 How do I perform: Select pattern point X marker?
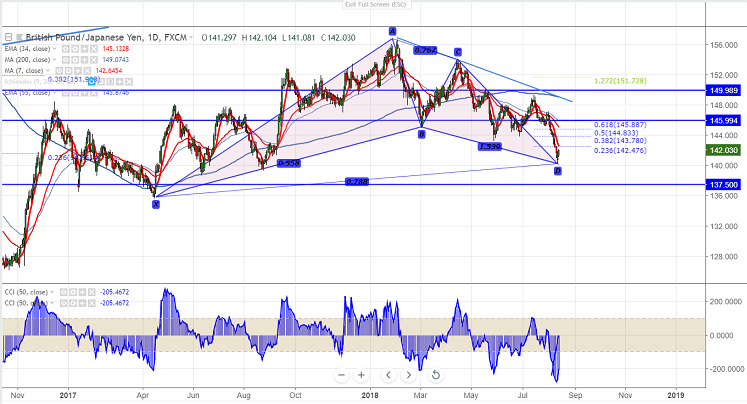(156, 204)
